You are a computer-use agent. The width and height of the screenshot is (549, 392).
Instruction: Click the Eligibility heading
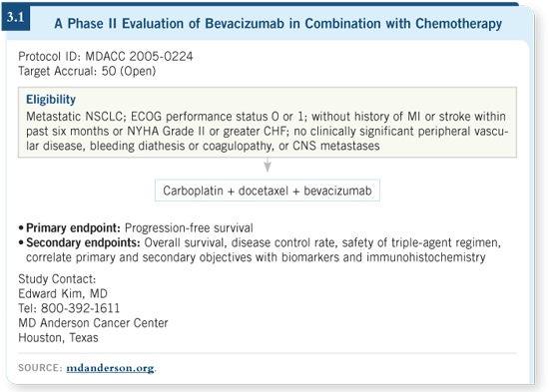[x=51, y=100]
